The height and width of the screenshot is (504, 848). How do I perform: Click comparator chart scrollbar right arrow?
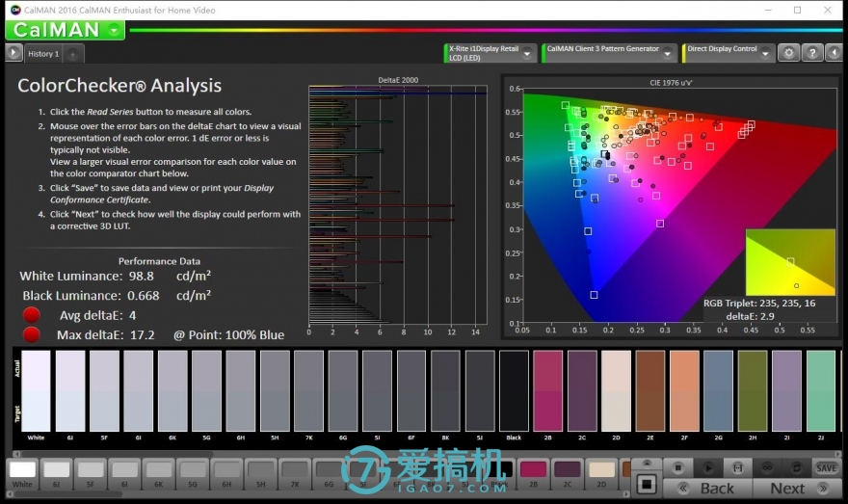(x=837, y=454)
